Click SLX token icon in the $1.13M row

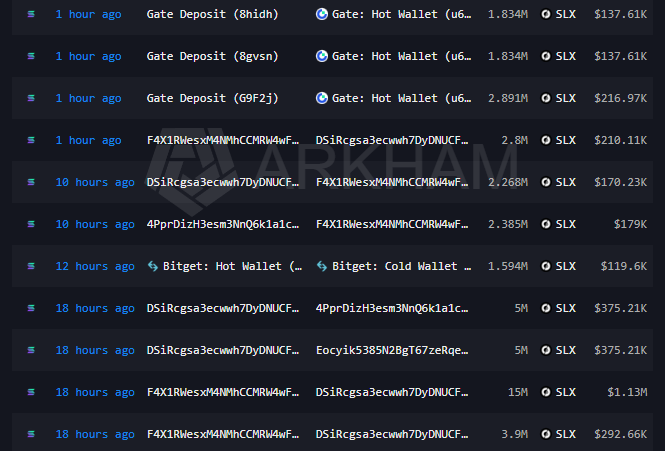546,392
